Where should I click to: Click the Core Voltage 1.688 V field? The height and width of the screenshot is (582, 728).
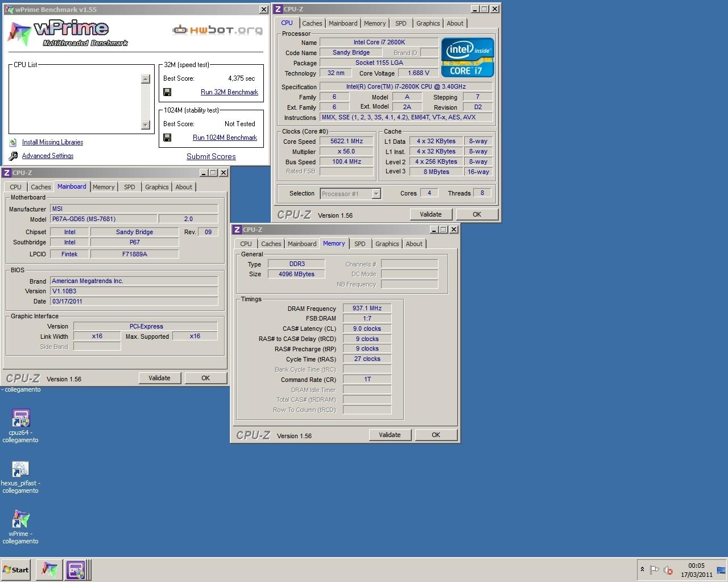point(418,73)
